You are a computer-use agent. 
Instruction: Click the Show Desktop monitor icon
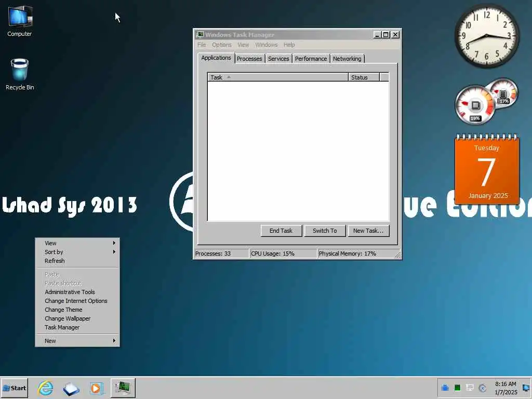tap(526, 388)
